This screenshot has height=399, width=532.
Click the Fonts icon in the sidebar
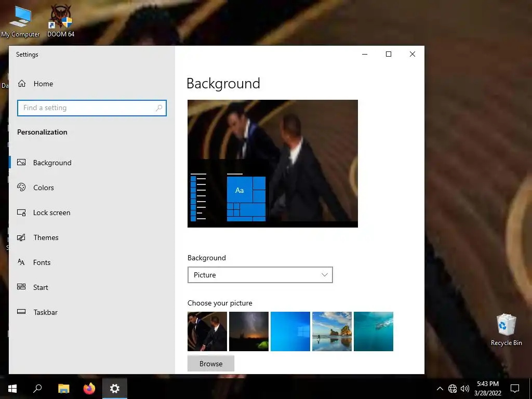click(21, 262)
